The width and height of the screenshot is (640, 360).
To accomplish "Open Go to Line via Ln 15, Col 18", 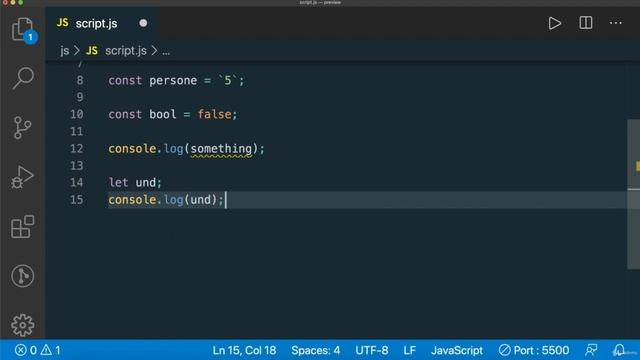I will (x=244, y=350).
